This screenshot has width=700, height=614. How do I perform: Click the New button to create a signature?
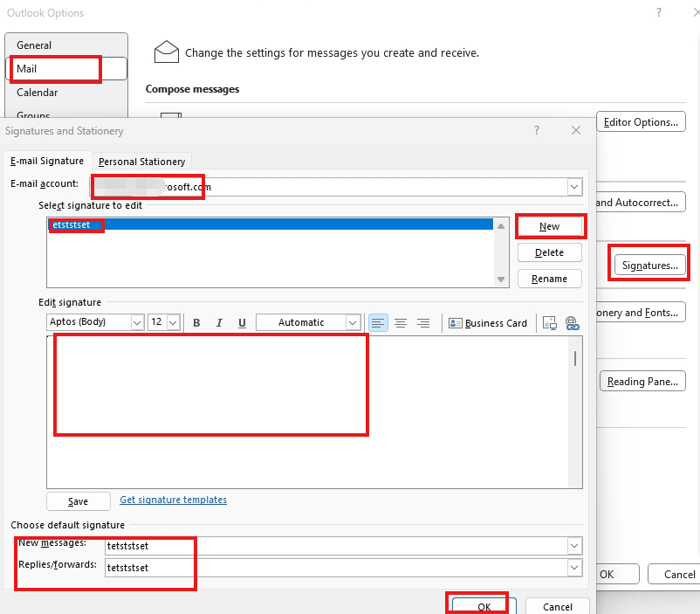[551, 226]
